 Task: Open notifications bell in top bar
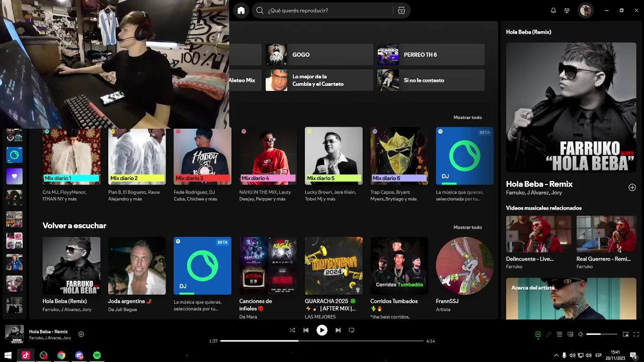[553, 11]
